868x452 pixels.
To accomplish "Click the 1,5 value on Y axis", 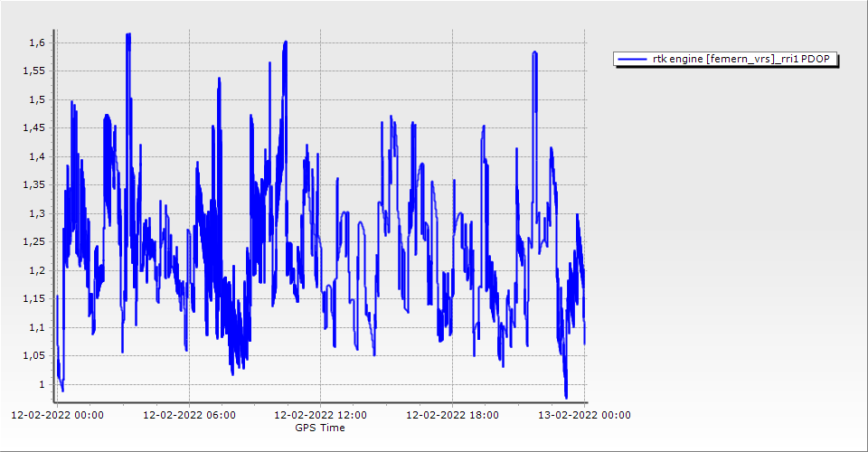I will point(35,99).
